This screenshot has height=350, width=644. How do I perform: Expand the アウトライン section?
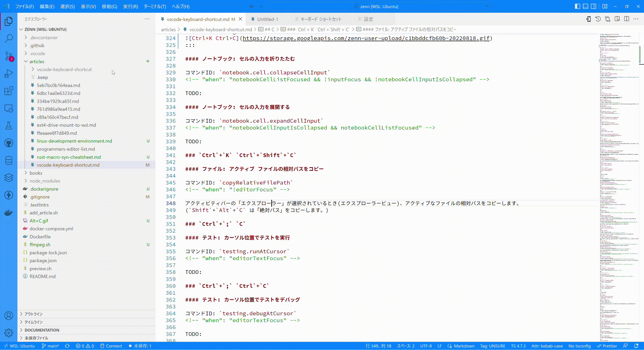[87, 314]
